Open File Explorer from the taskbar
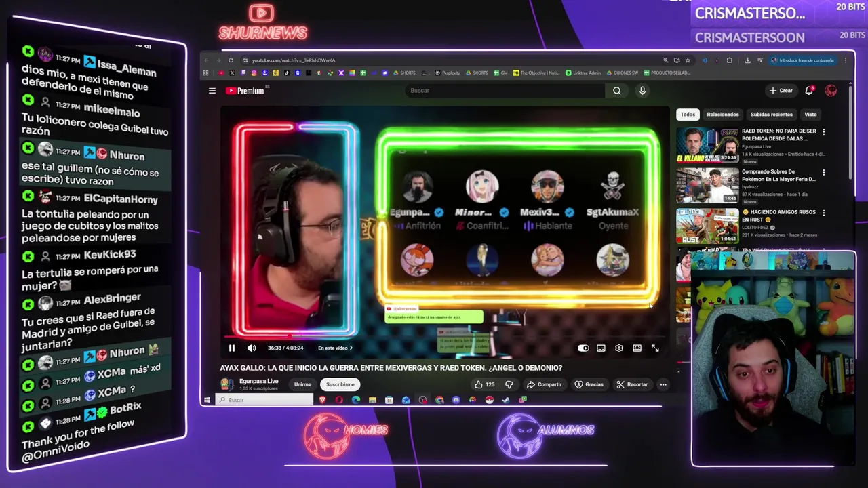 pyautogui.click(x=372, y=400)
